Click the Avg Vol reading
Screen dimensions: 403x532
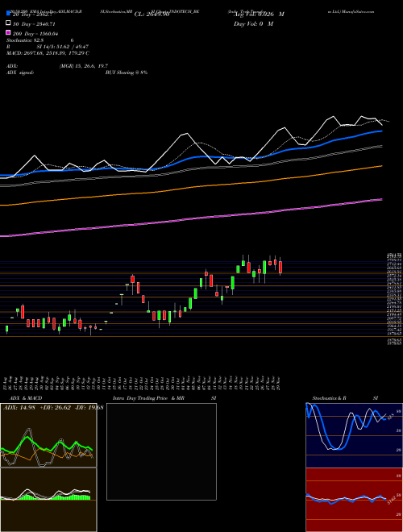[x=259, y=15]
